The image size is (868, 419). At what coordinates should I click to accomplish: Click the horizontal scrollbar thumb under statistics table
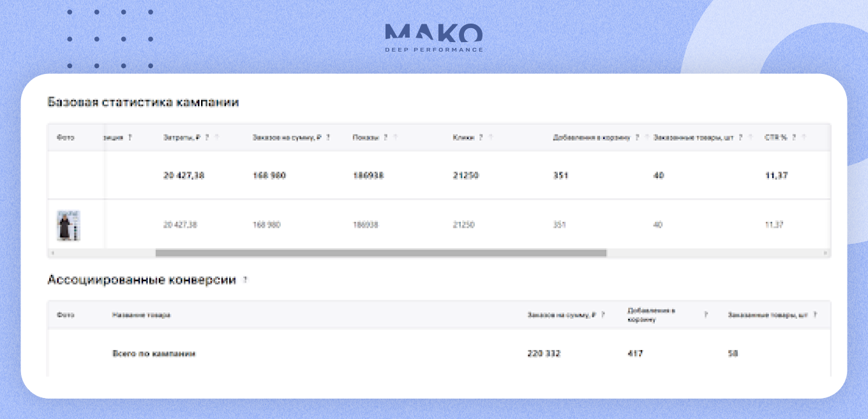(381, 253)
